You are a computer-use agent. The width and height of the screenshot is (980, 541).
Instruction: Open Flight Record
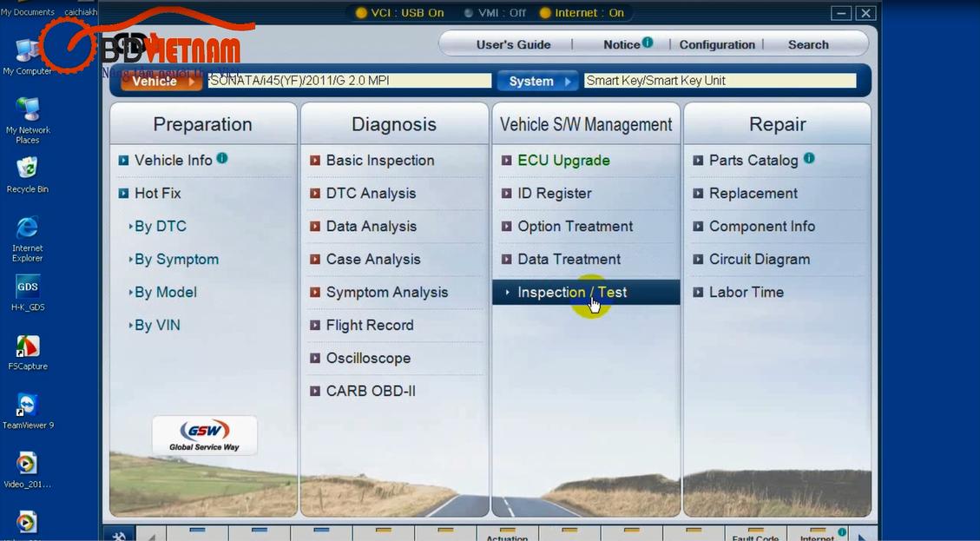coord(370,326)
